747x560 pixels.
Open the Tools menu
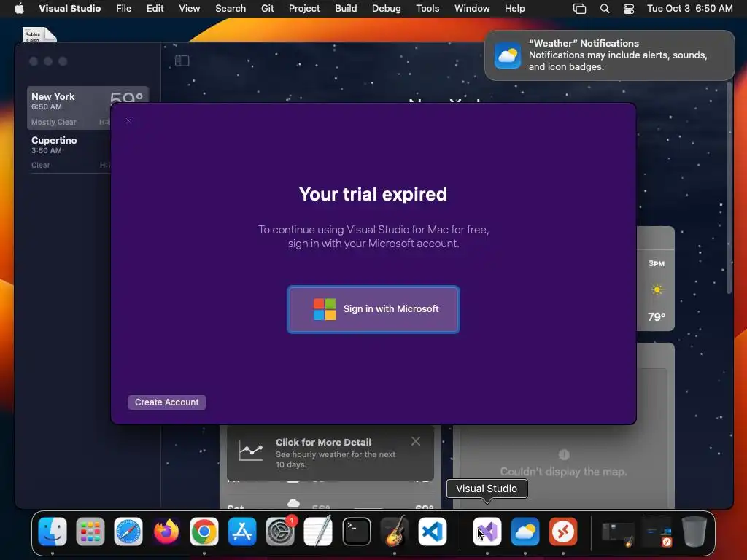pyautogui.click(x=427, y=8)
